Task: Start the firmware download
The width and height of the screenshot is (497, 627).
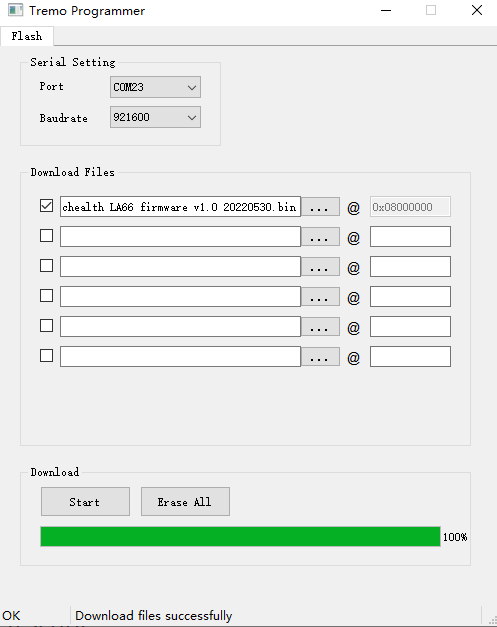Action: [x=85, y=501]
